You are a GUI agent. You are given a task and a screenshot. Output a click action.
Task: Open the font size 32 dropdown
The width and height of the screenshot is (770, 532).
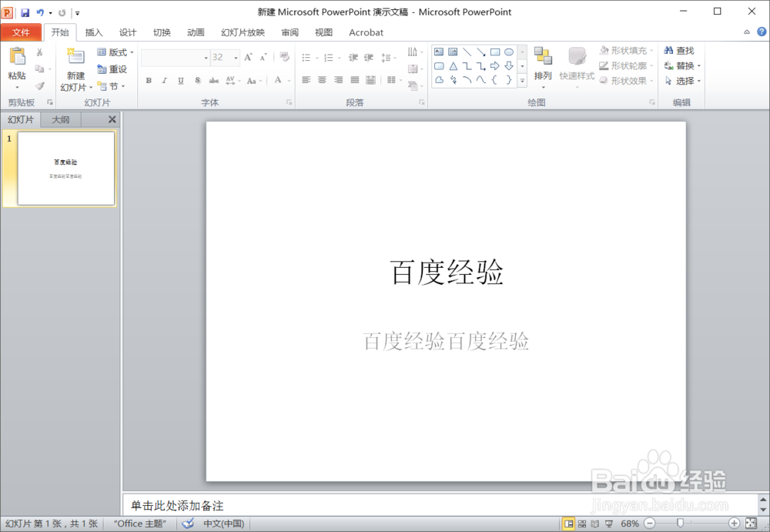click(236, 58)
